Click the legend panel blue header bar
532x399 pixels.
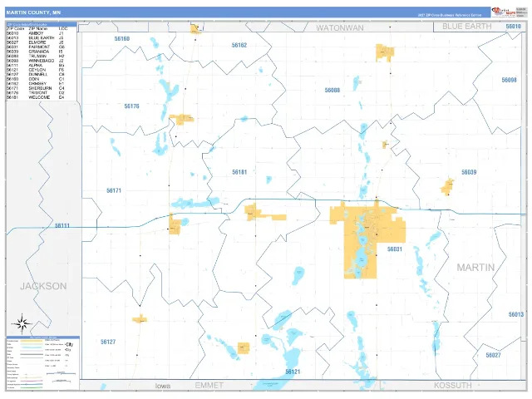(42, 337)
